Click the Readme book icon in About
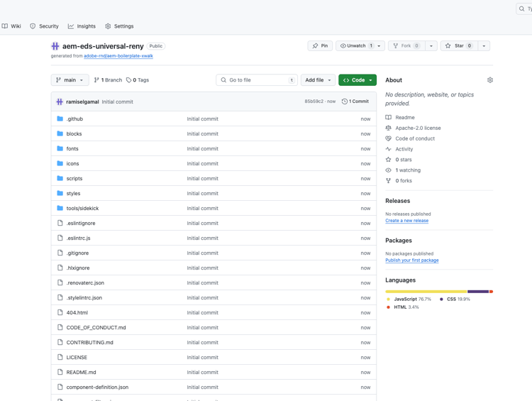 click(x=388, y=118)
